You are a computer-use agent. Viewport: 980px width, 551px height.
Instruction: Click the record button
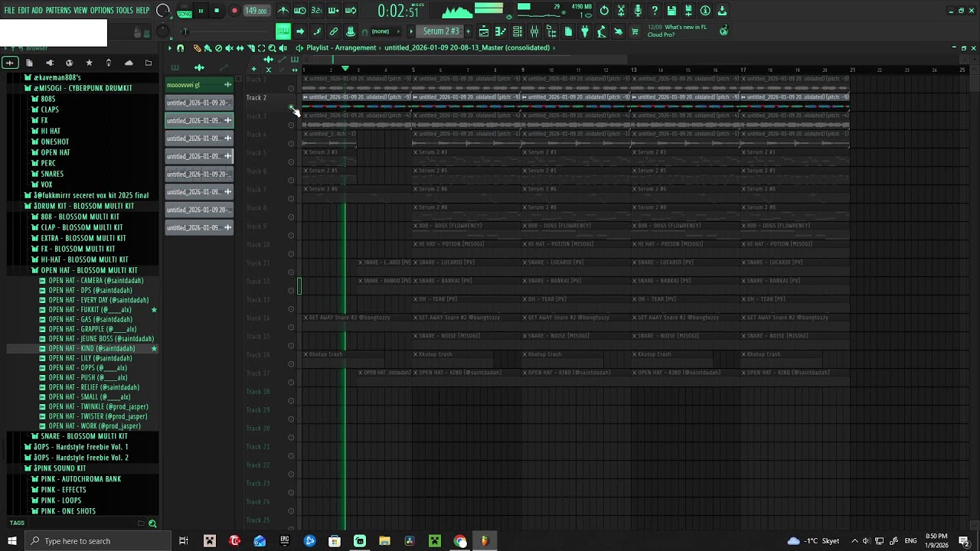(234, 11)
